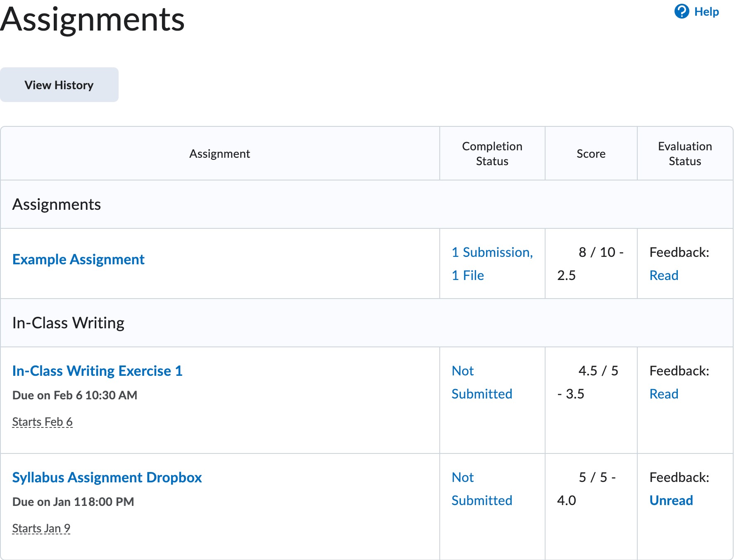734x560 pixels.
Task: Open In-Class Writing Exercise 1
Action: coord(98,370)
